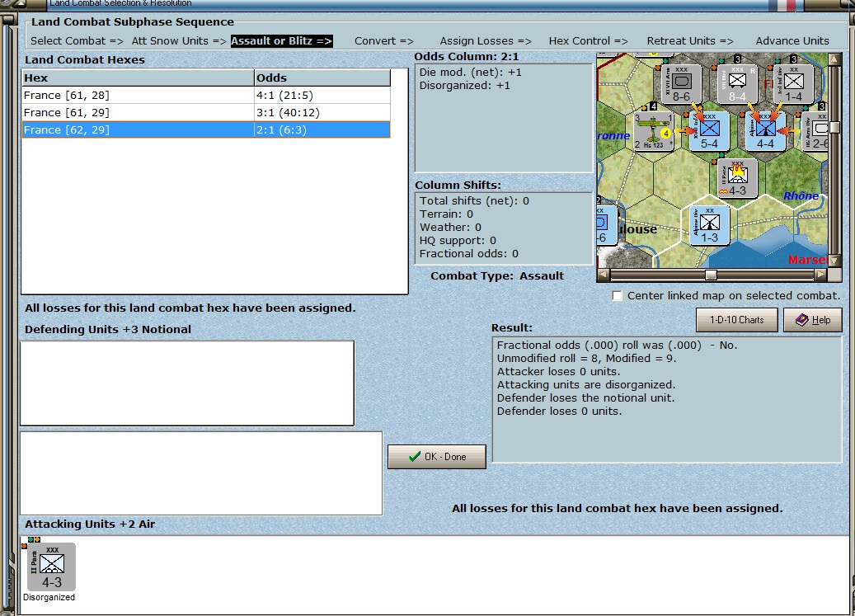Click 'Total shifts (net): 0' line
The image size is (855, 616).
(x=474, y=201)
